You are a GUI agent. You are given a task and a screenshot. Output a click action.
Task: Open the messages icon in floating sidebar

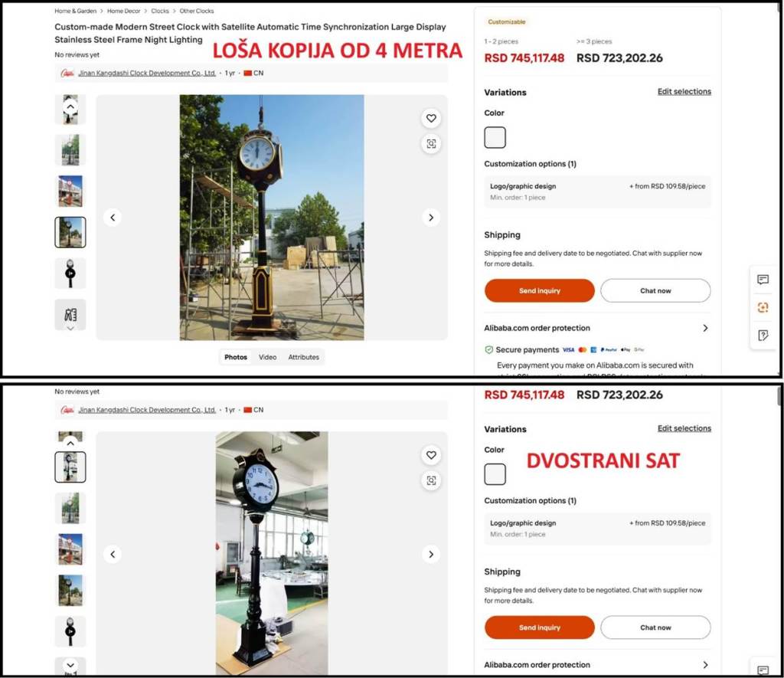click(x=763, y=280)
